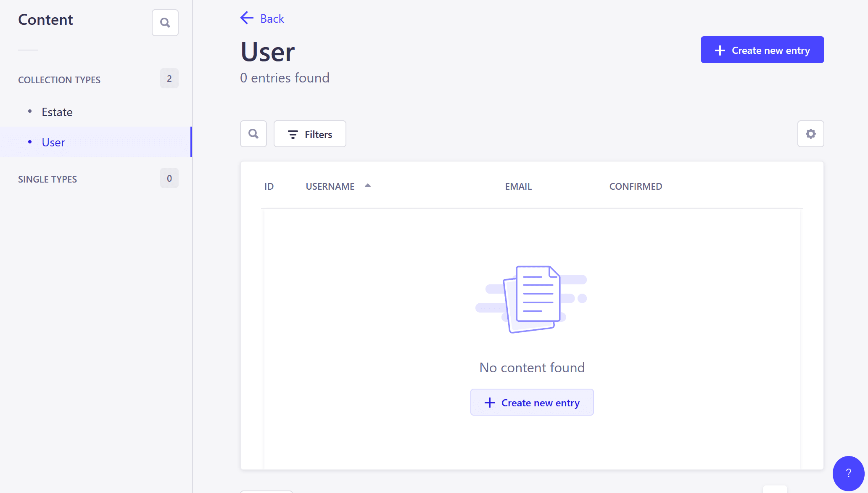This screenshot has width=868, height=493.
Task: Select the Estate collection type
Action: tap(57, 112)
